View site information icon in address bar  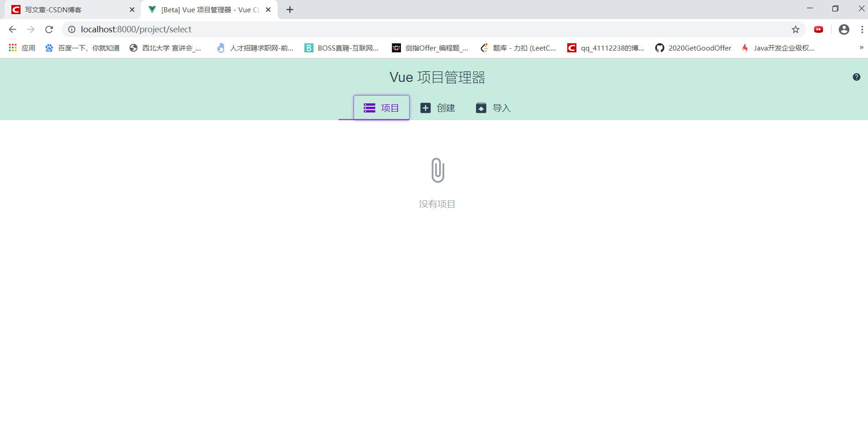coord(72,30)
